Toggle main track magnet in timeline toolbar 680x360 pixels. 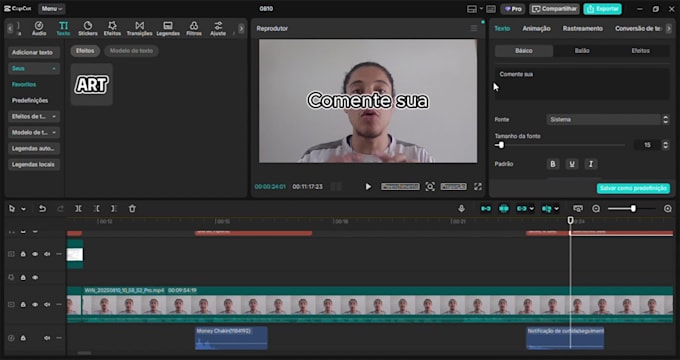click(486, 209)
